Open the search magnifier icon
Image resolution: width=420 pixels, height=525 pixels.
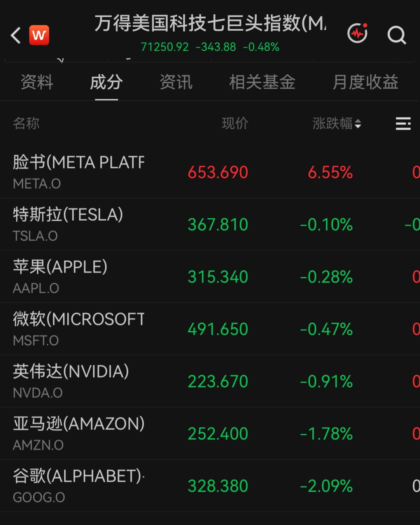click(x=397, y=35)
